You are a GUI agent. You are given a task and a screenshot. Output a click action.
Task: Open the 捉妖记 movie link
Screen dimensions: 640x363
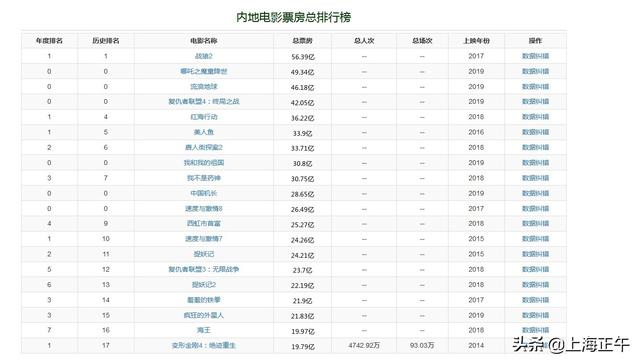pyautogui.click(x=204, y=254)
